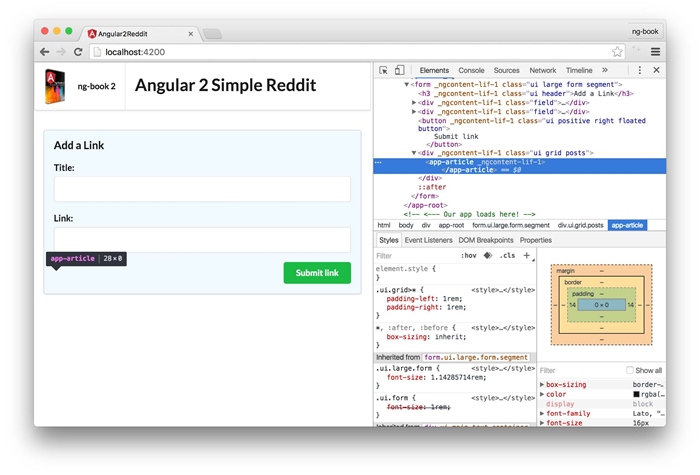Expand the box-sizing computed property

point(542,384)
